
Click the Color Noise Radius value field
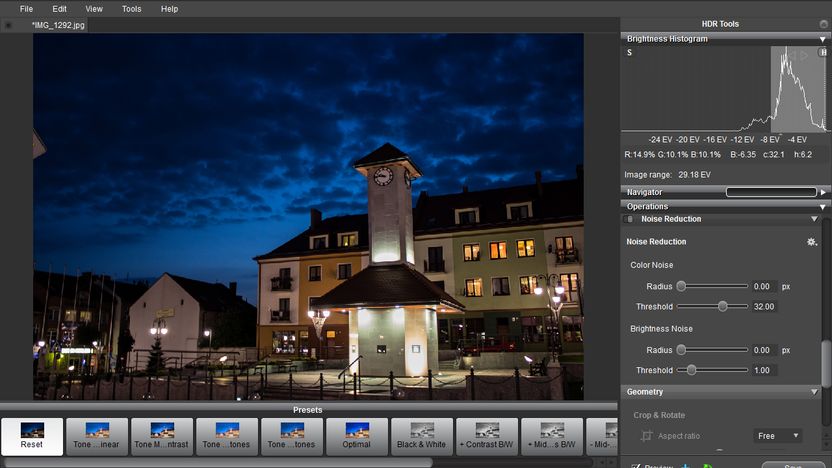[x=764, y=287]
